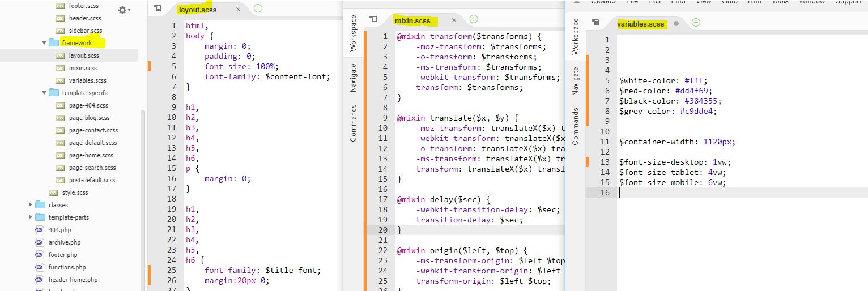Screen dimensions: 868x291
Task: Open the file tree settings gear
Action: click(x=122, y=10)
